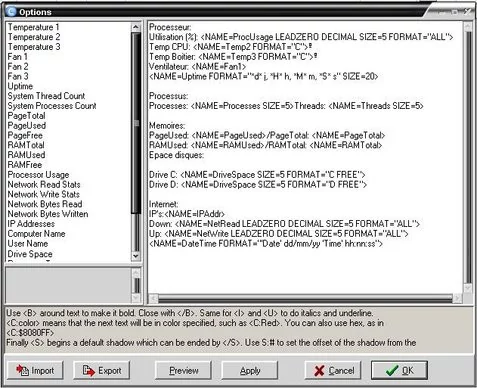Image resolution: width=477 pixels, height=388 pixels.
Task: Click the NAME=Uptime FORMAT line
Action: pos(263,76)
